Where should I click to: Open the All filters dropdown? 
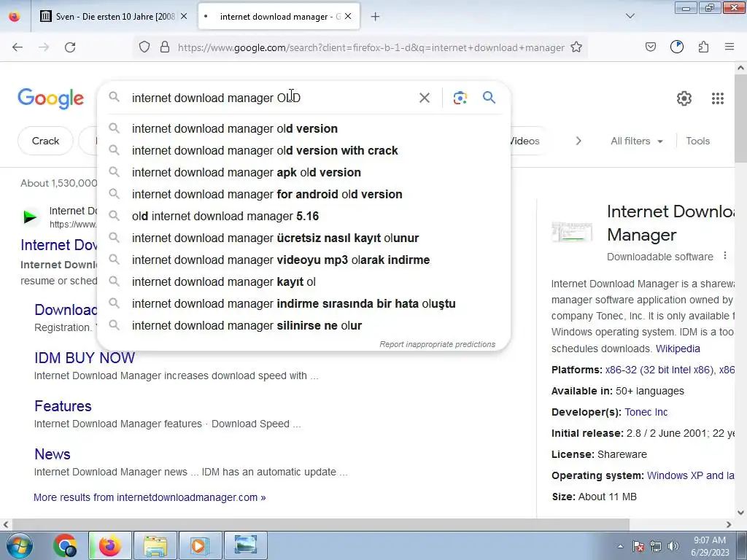point(636,141)
